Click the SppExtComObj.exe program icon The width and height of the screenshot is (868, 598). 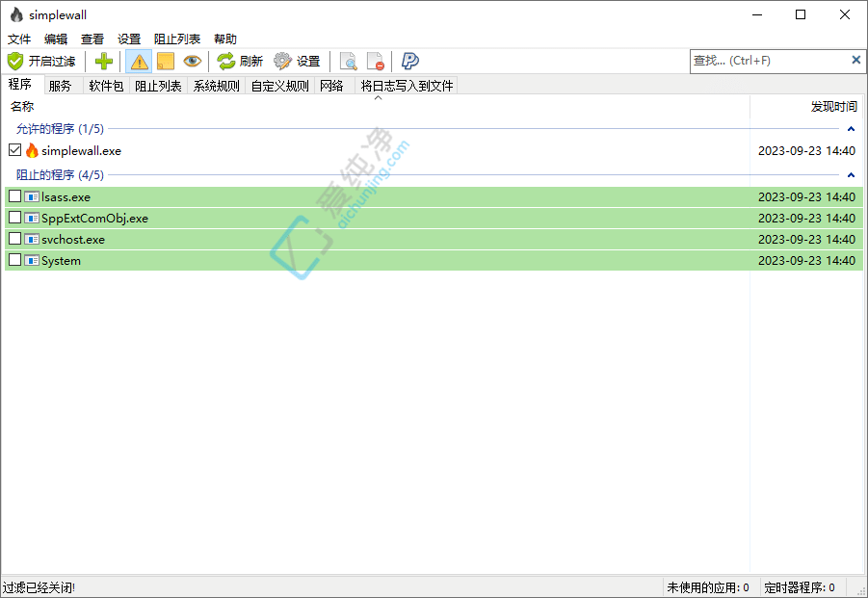point(32,218)
